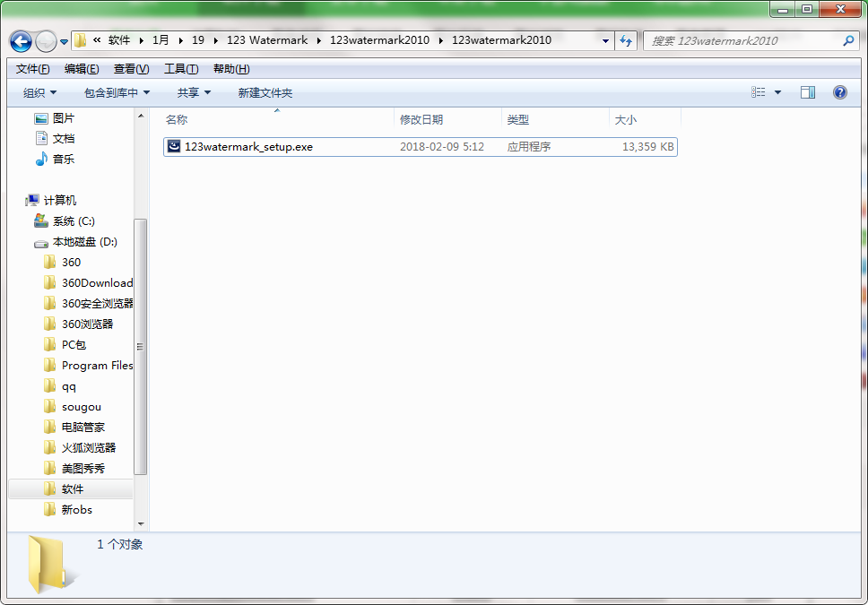This screenshot has width=868, height=605.
Task: Sort by the 名称 column header
Action: [x=277, y=119]
